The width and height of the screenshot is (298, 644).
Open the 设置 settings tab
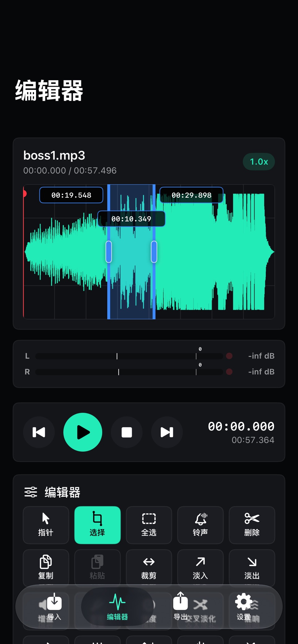pos(244,607)
